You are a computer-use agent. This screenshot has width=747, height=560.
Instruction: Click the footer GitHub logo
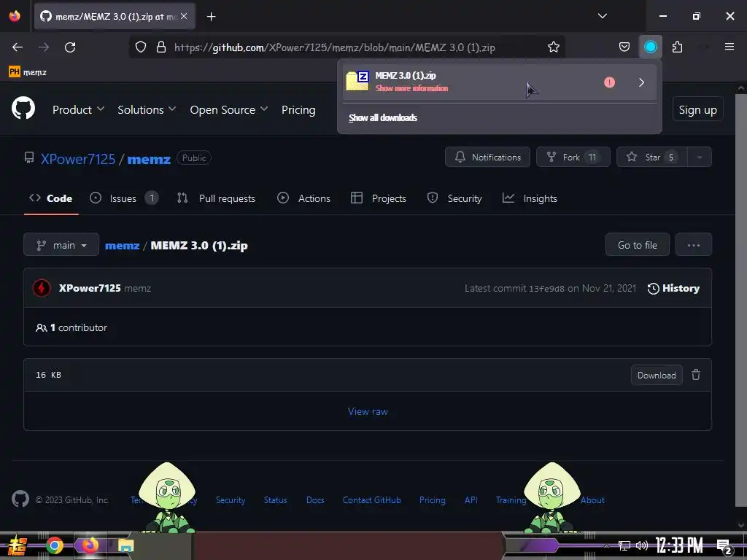(x=20, y=499)
